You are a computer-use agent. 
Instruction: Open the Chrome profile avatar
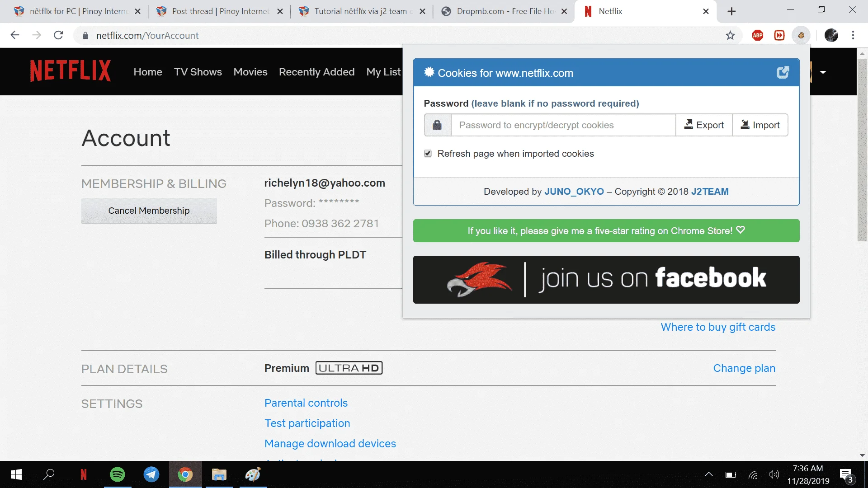coord(831,35)
